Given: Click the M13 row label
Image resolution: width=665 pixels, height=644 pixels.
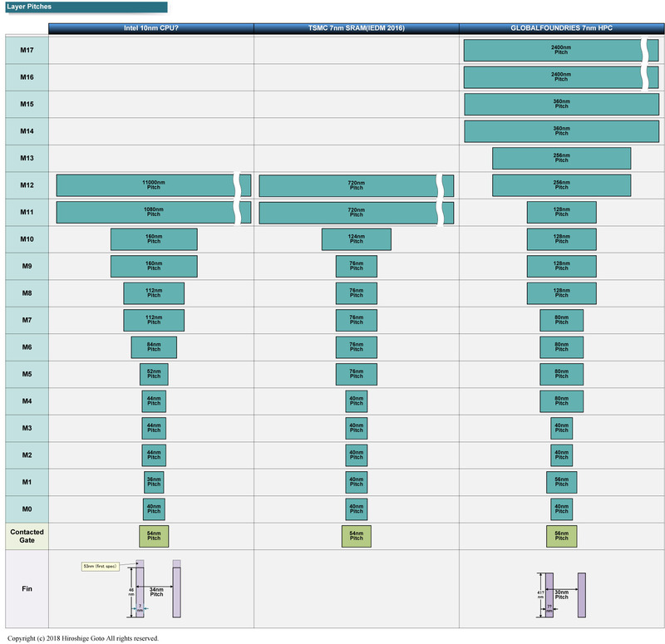Looking at the screenshot, I should coord(27,158).
